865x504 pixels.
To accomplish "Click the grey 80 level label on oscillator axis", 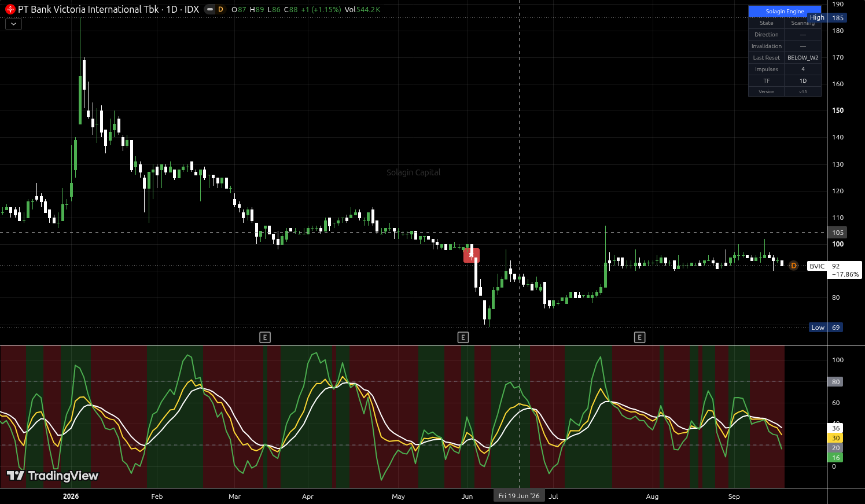I will point(835,382).
